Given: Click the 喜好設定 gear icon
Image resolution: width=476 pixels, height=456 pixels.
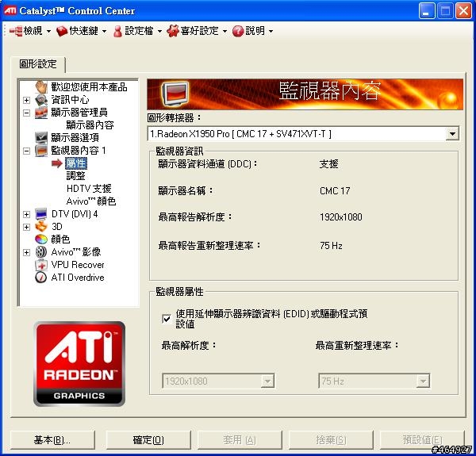Looking at the screenshot, I should [x=173, y=31].
